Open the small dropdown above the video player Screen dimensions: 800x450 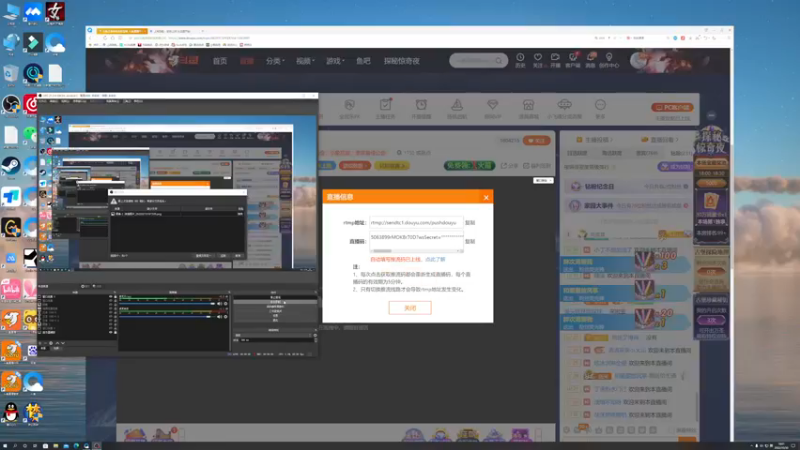[x=543, y=181]
